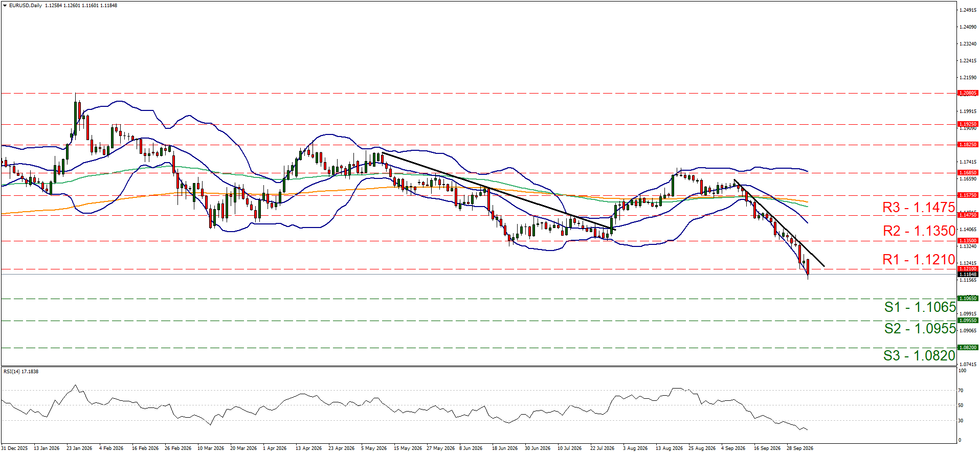Click the 5 May 2026 date label

[x=374, y=448]
